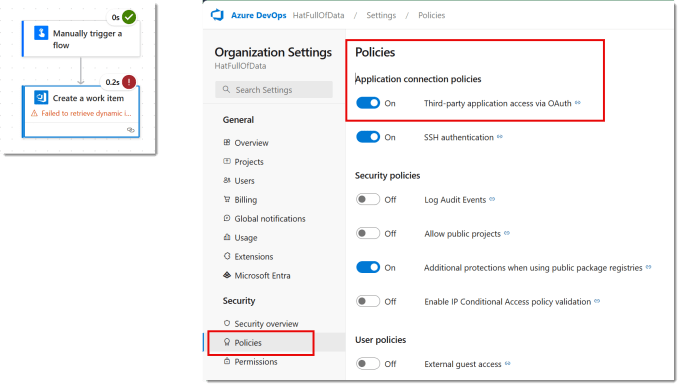The image size is (680, 386).
Task: Click the Permissions lock icon
Action: 227,361
